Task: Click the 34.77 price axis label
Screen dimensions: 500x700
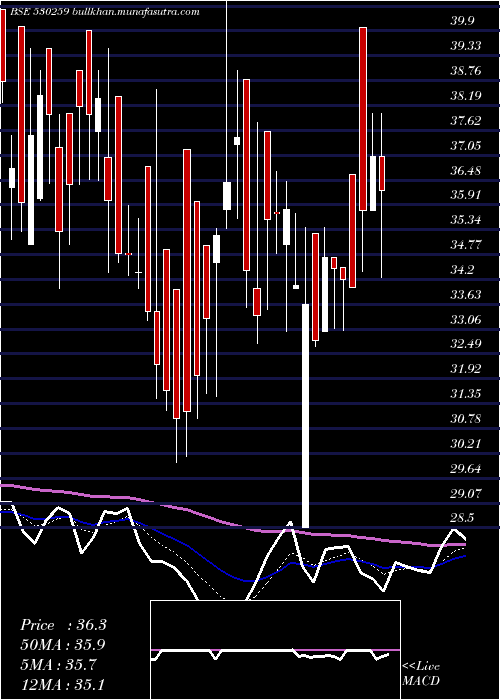Action: coord(467,245)
